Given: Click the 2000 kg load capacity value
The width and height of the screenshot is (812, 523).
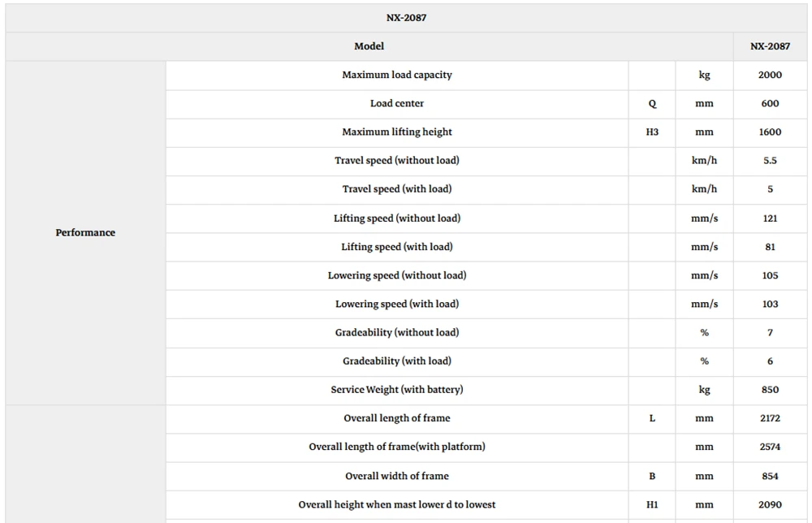Looking at the screenshot, I should click(770, 75).
